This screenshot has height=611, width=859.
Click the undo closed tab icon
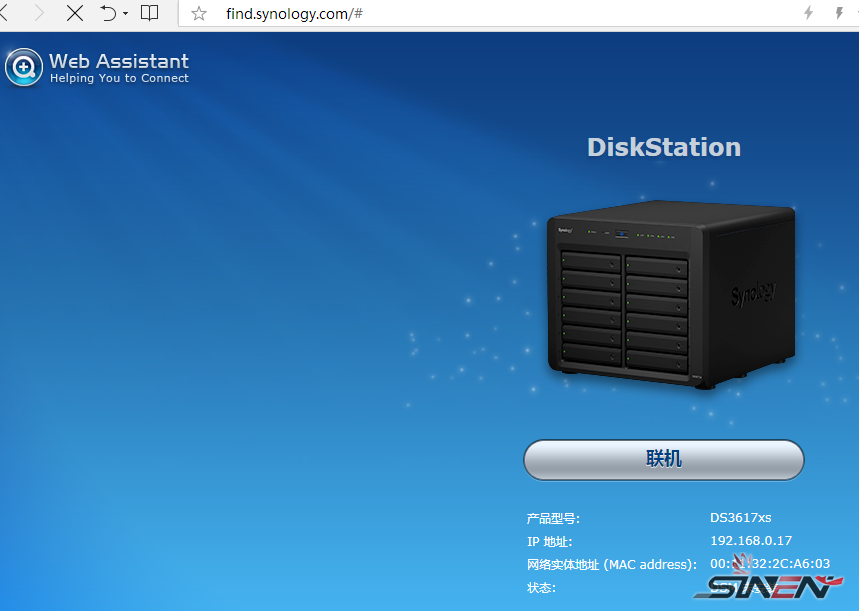(108, 13)
